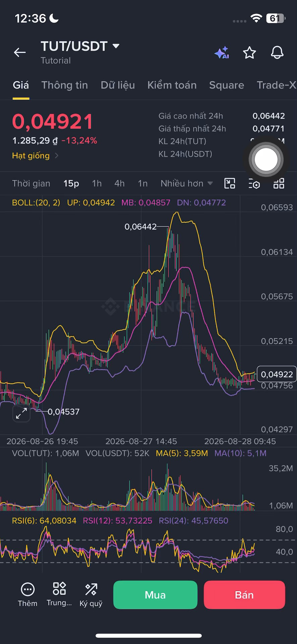Tap the 0,04922 current price tag
This screenshot has width=297, height=644.
pyautogui.click(x=277, y=374)
